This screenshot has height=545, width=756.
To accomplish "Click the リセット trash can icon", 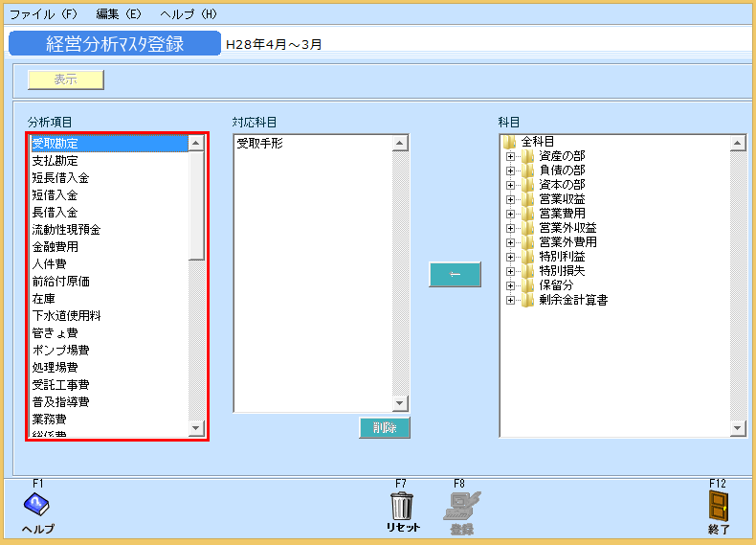I will [x=402, y=506].
